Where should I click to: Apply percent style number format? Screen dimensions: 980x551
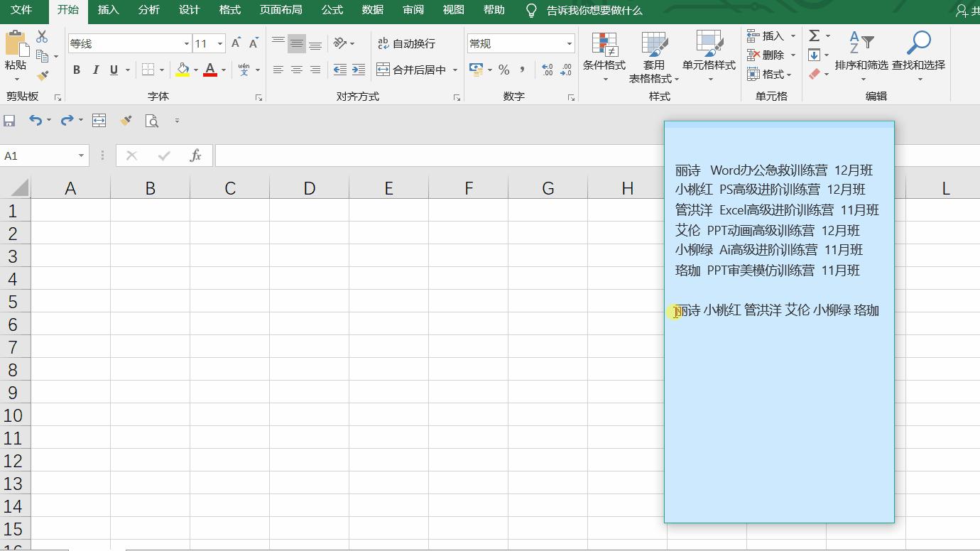pos(504,70)
